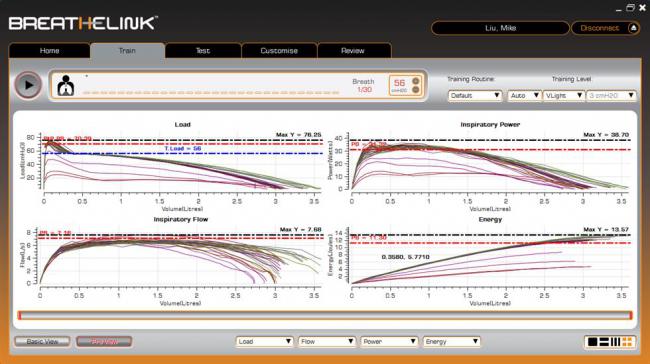Select four-grid chart layout icon

click(627, 342)
